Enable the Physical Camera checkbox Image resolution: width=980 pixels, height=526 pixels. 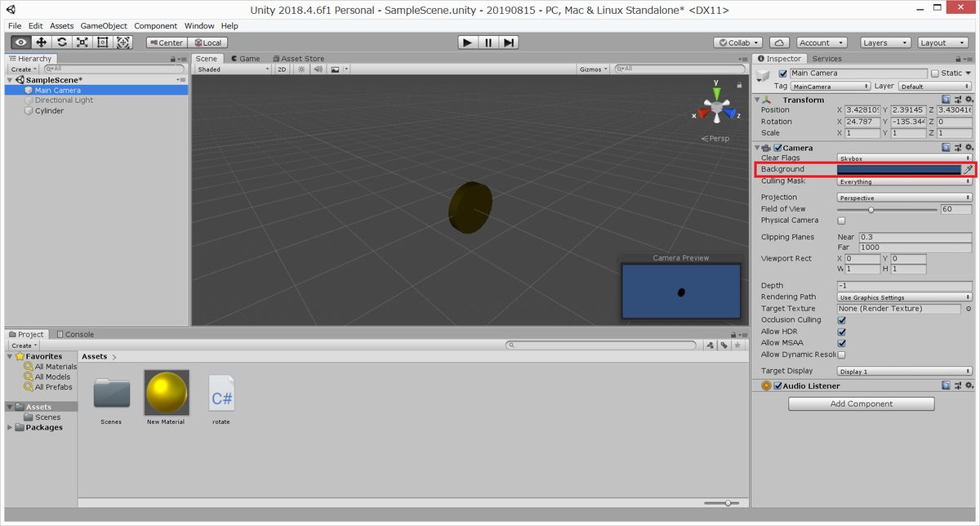[x=841, y=221]
